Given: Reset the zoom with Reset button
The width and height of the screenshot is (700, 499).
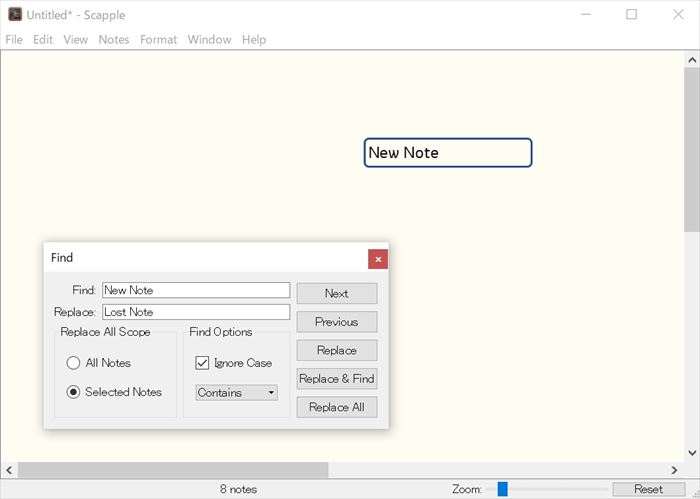Looking at the screenshot, I should click(x=648, y=489).
